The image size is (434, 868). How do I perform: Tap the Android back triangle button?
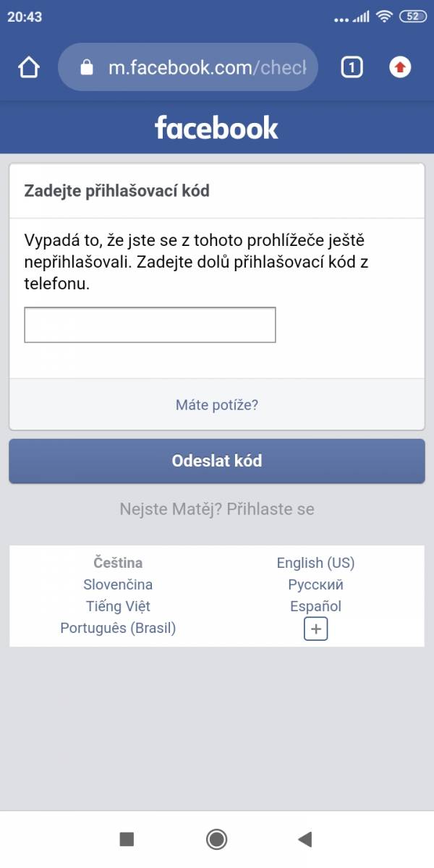(305, 839)
